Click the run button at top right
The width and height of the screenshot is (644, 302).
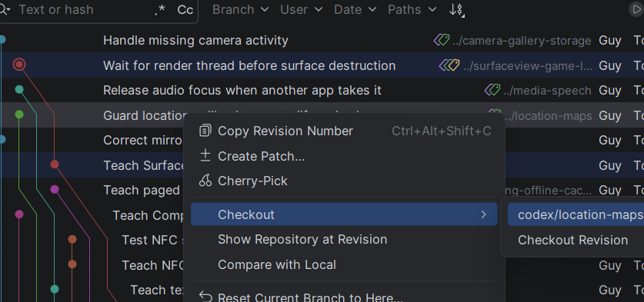click(636, 9)
